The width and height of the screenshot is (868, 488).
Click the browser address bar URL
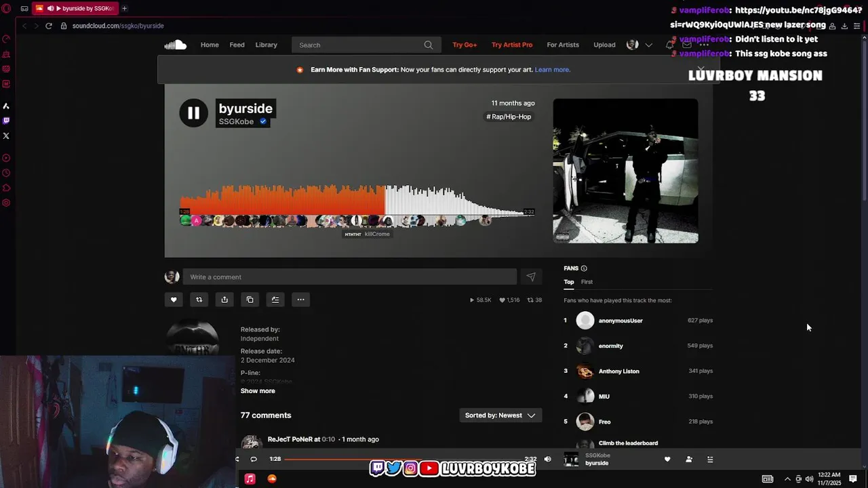tap(118, 26)
